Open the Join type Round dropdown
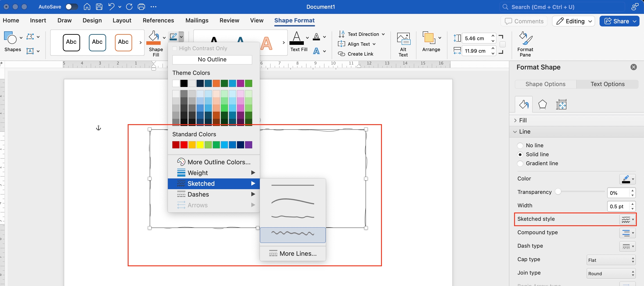The height and width of the screenshot is (286, 644). click(x=611, y=273)
